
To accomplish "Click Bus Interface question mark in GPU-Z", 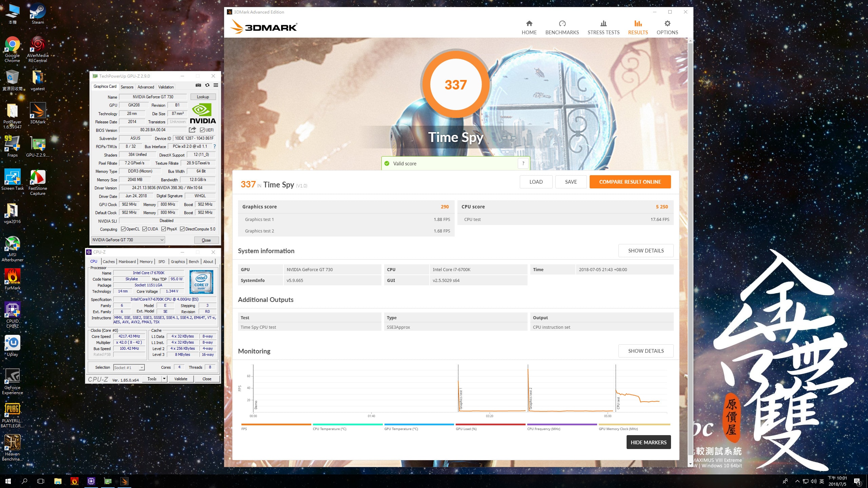I will point(215,146).
